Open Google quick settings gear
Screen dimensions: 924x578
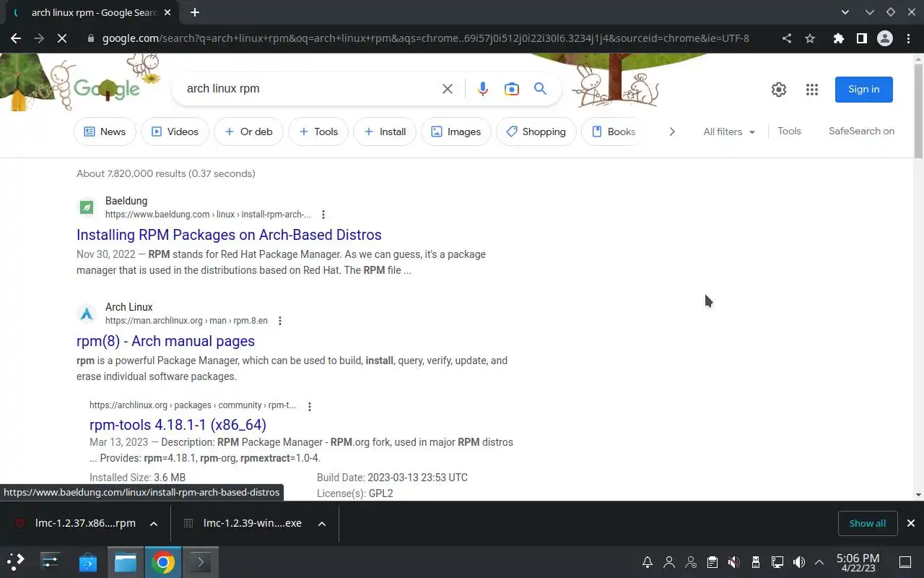[779, 90]
